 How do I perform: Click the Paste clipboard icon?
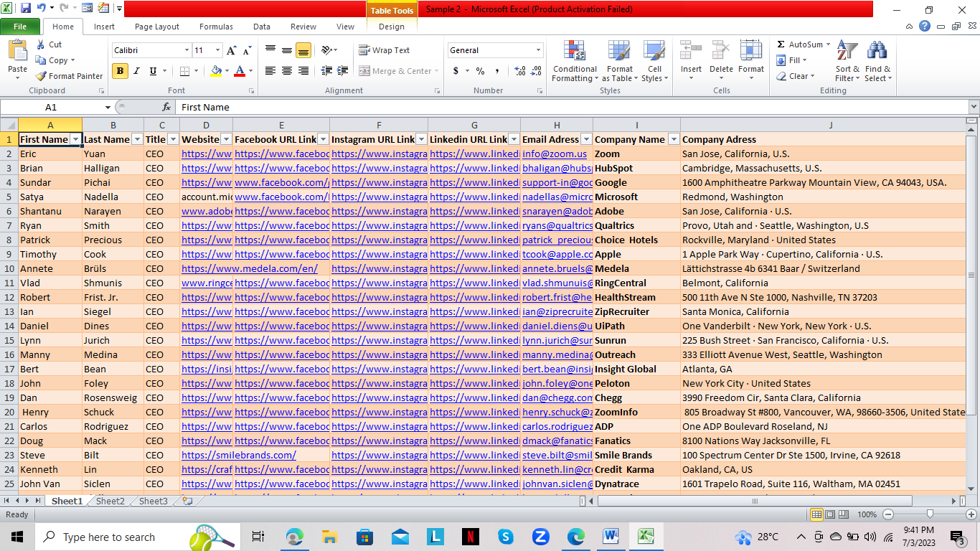coord(17,51)
